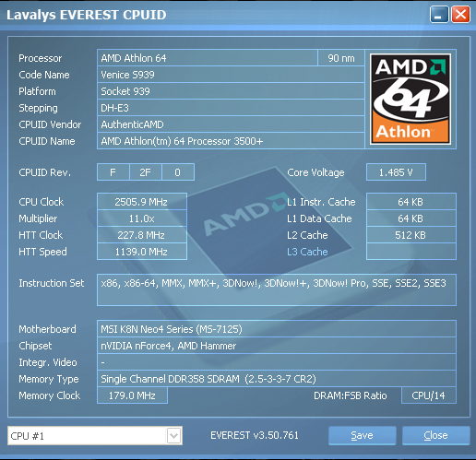Select the 'AMD Athlon 64' processor field
Screen dimensions: 476x460
pyautogui.click(x=208, y=58)
